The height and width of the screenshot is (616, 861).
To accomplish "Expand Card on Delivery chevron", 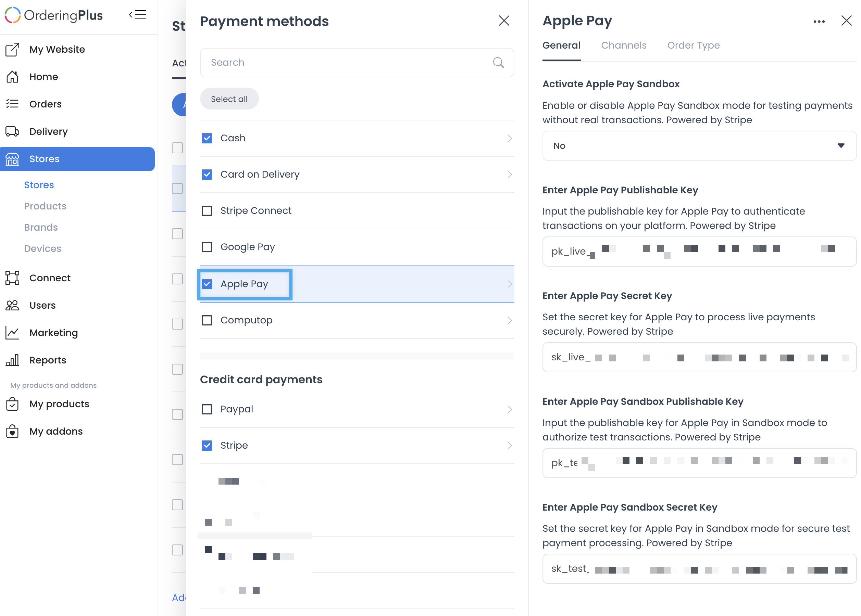I will (510, 175).
